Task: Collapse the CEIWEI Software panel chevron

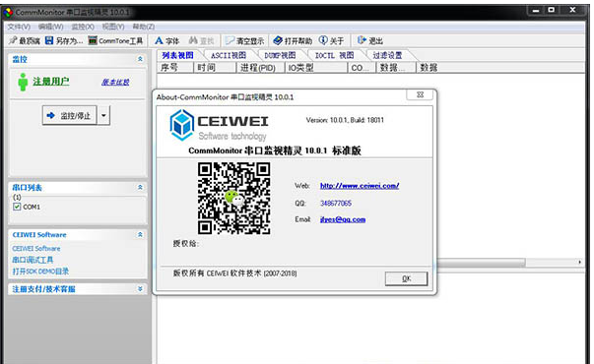Action: [x=140, y=234]
